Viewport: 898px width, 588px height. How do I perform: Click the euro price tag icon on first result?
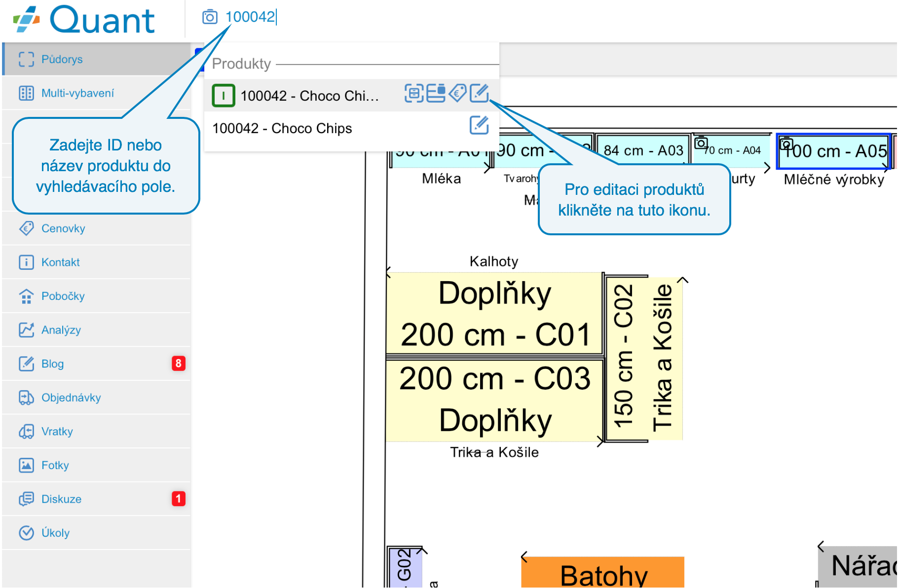tap(458, 93)
